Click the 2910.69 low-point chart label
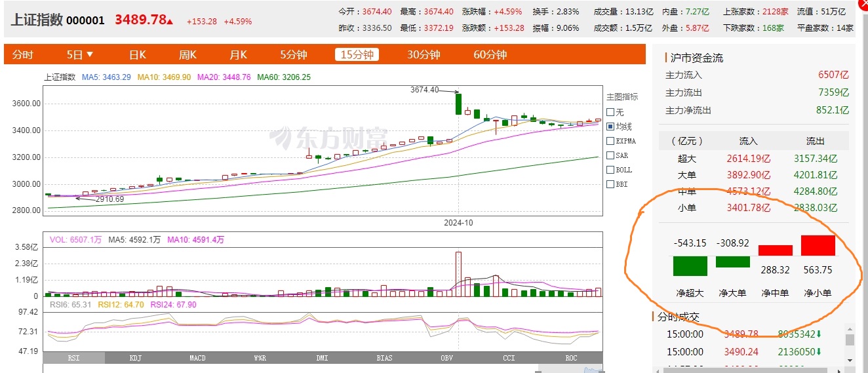The width and height of the screenshot is (868, 373). (x=109, y=199)
